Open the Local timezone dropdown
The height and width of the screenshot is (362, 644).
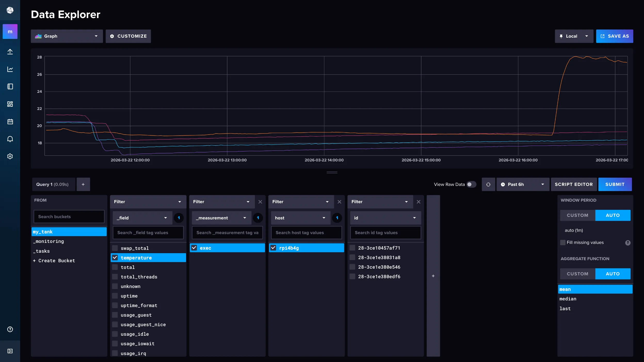click(574, 36)
